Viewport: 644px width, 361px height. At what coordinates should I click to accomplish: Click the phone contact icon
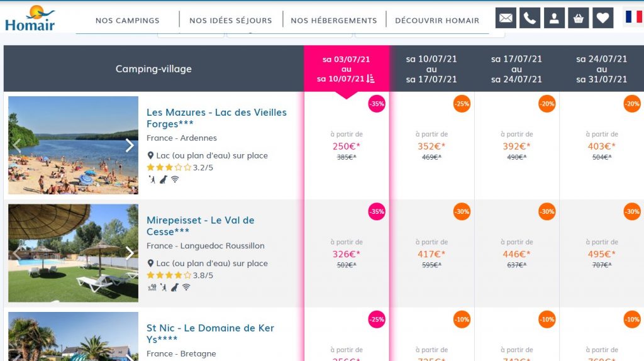pos(530,18)
